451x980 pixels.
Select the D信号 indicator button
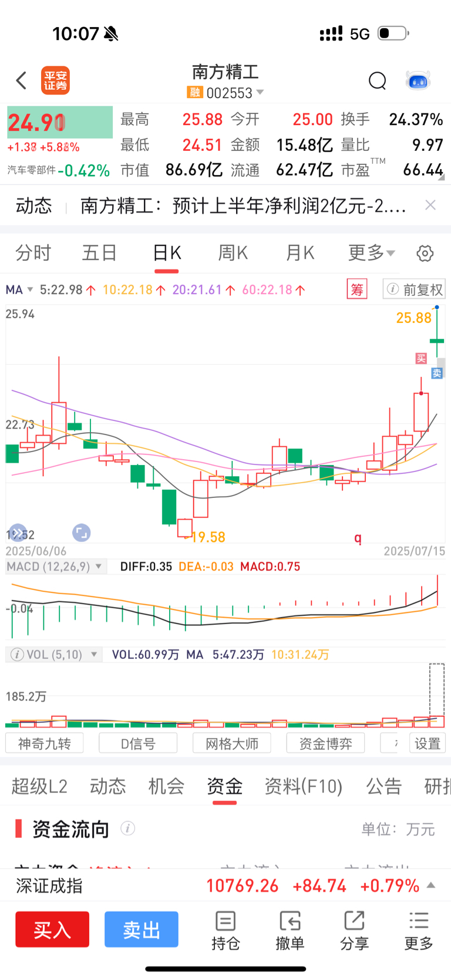coord(138,743)
